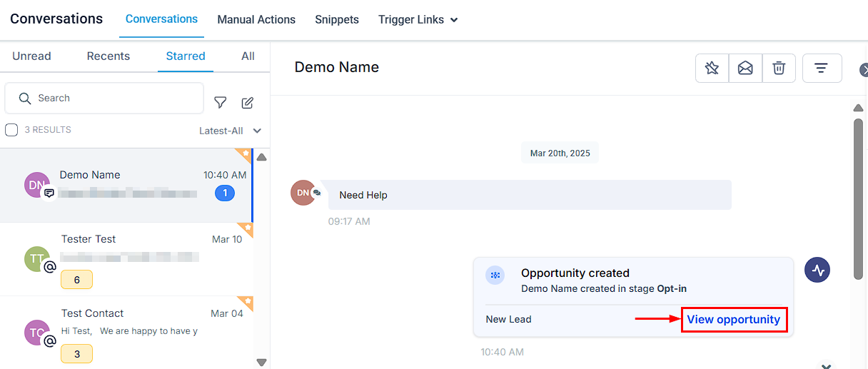Tick the select-all results checkbox
The width and height of the screenshot is (868, 369).
(11, 130)
